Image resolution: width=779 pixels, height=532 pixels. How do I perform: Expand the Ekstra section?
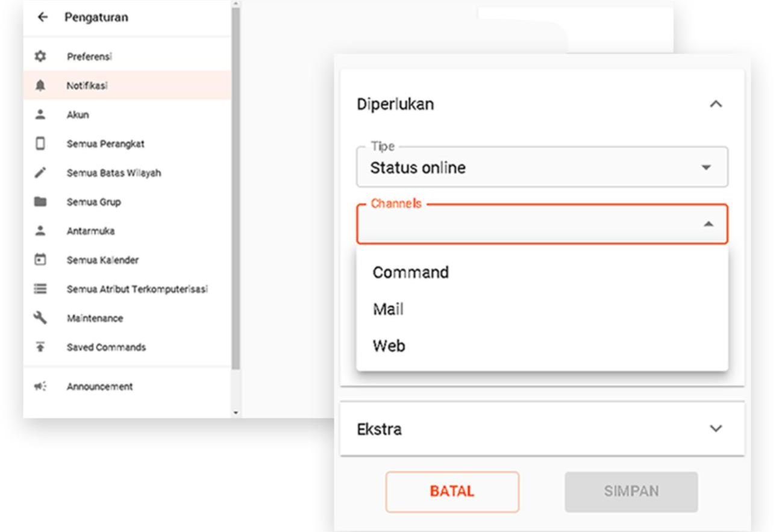coord(715,429)
